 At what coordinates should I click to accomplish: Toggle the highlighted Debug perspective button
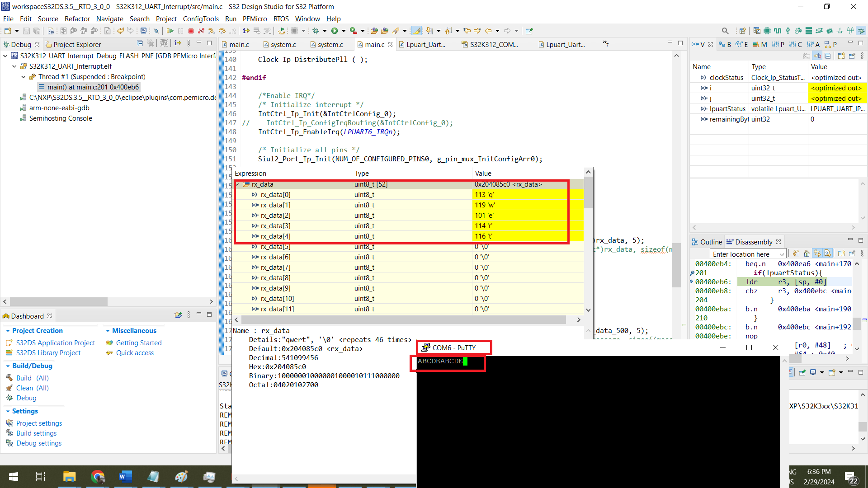[x=861, y=31]
